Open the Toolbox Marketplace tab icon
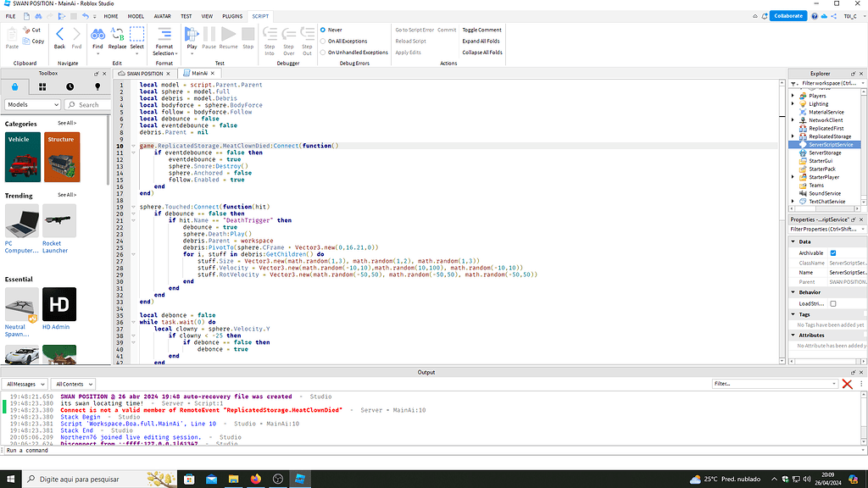868x488 pixels. 16,86
